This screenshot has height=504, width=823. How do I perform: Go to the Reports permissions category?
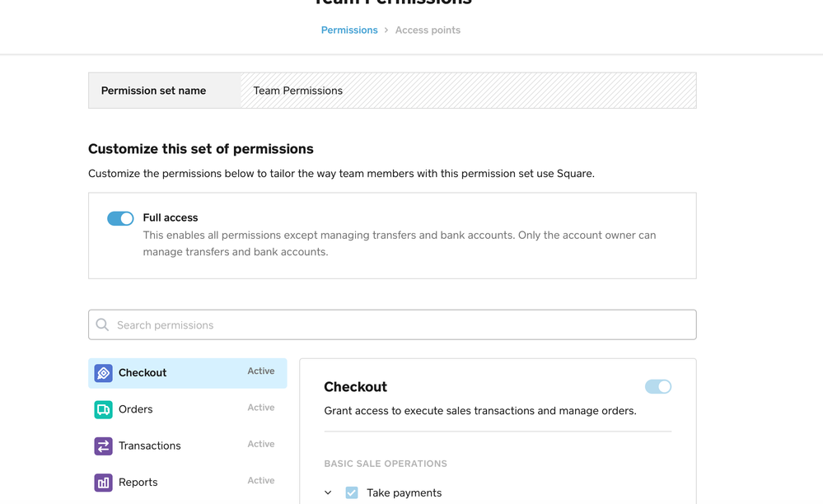pyautogui.click(x=138, y=483)
